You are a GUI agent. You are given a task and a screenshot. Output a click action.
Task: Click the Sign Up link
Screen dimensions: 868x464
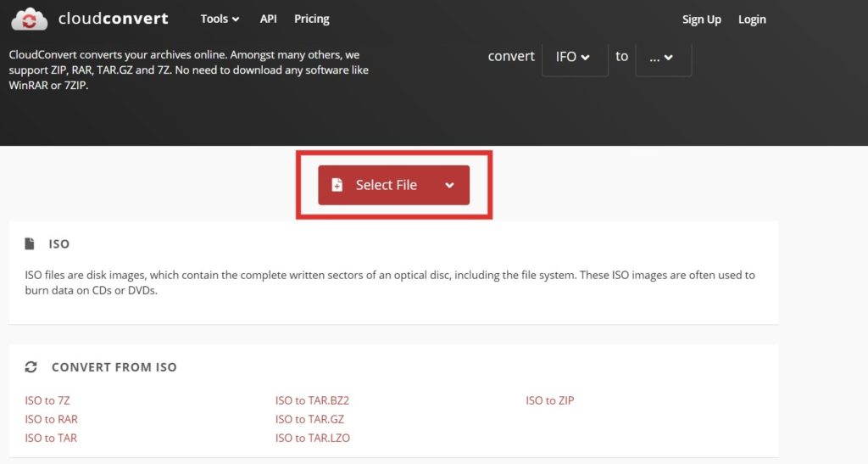point(701,20)
